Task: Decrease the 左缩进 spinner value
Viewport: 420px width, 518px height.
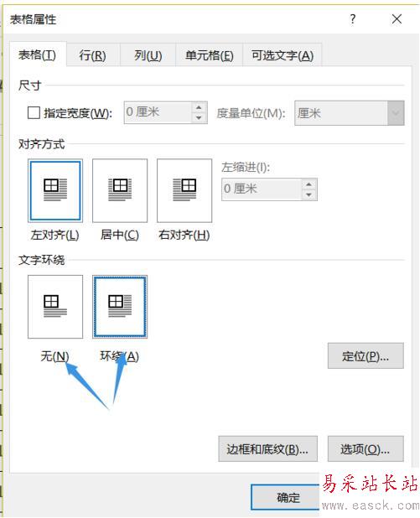Action: 309,194
